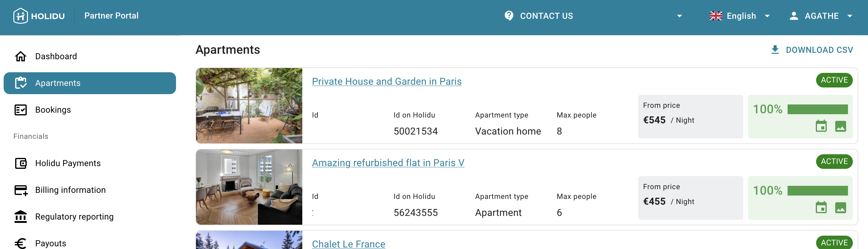
Task: Expand the AGATHE account dropdown arrow
Action: [x=849, y=16]
